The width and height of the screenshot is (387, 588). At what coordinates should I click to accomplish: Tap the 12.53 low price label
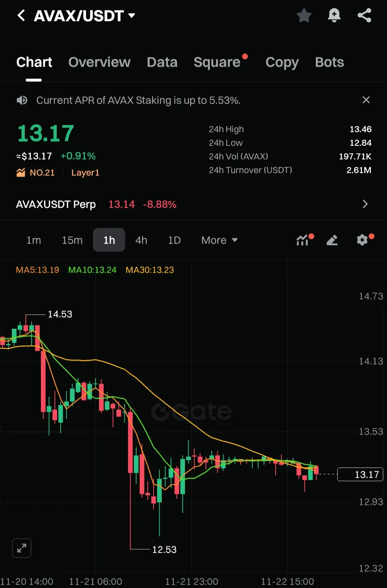[x=164, y=550]
